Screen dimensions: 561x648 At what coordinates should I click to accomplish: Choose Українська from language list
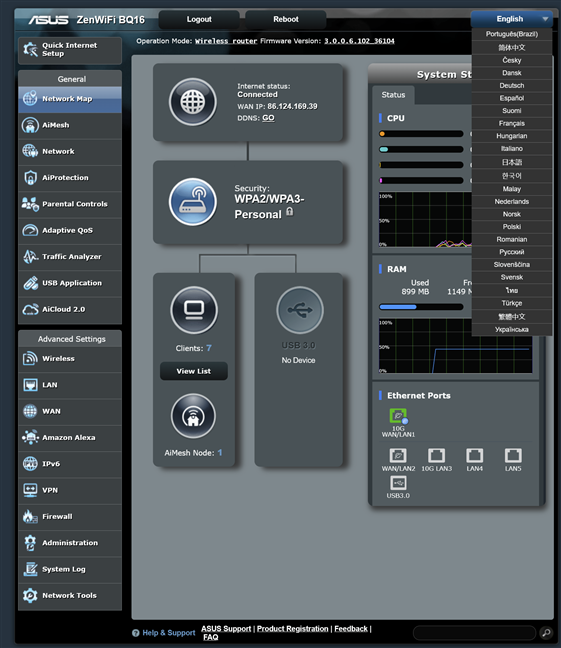pyautogui.click(x=512, y=329)
